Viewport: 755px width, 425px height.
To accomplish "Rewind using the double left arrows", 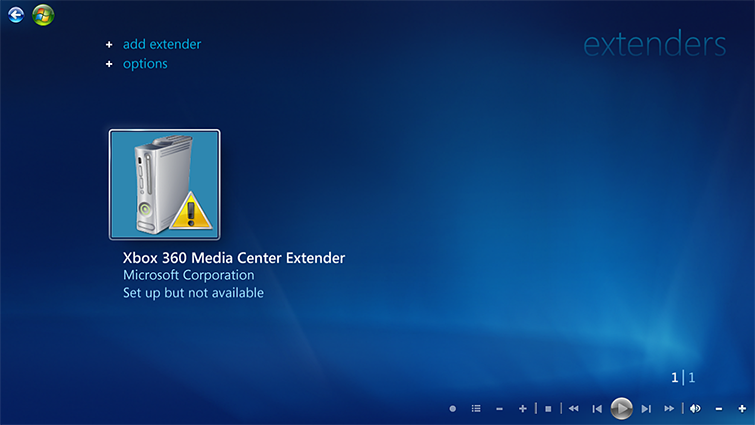I will tap(573, 409).
